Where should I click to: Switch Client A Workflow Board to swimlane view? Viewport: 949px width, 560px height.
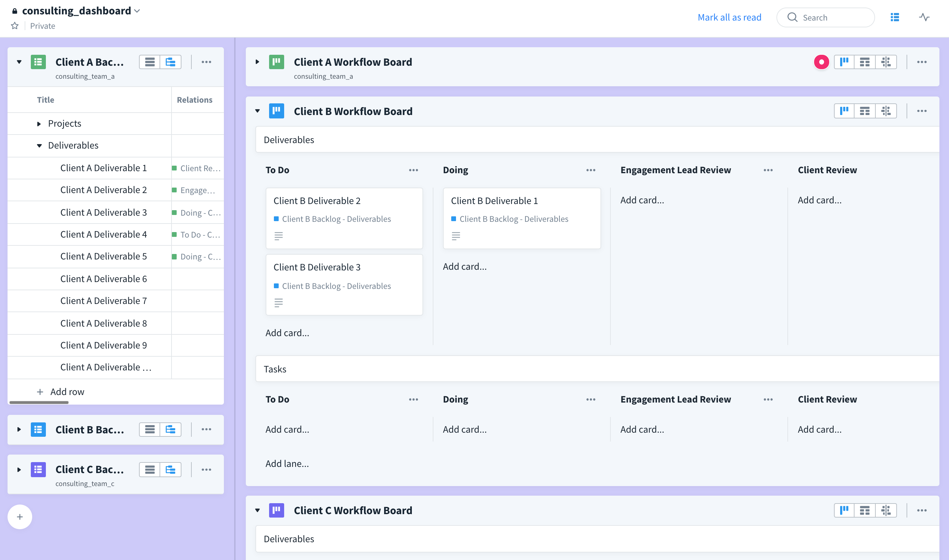(887, 62)
